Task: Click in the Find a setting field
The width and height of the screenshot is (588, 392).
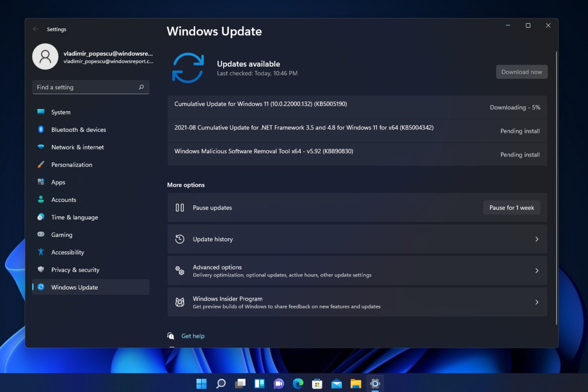Action: pos(91,87)
